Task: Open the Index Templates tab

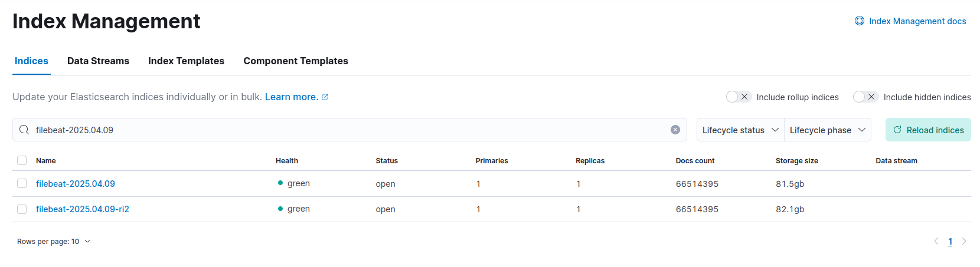Action: point(186,61)
